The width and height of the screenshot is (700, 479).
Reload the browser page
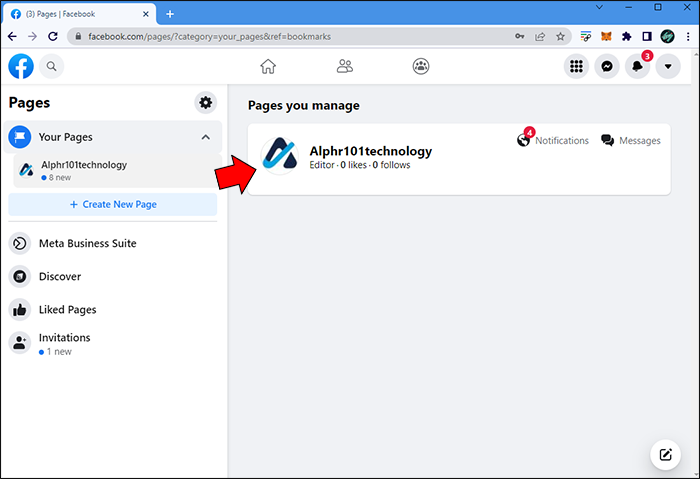tap(53, 37)
